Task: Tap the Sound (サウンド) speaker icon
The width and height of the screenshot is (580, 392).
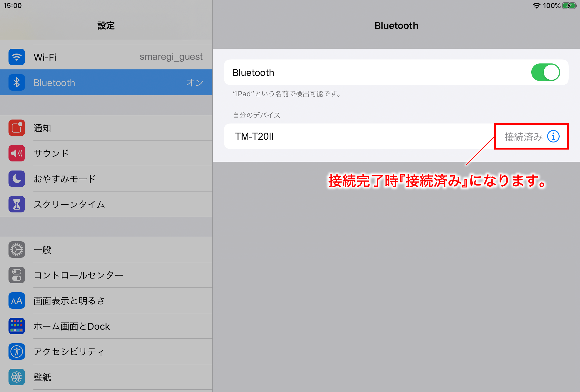Action: pyautogui.click(x=17, y=153)
